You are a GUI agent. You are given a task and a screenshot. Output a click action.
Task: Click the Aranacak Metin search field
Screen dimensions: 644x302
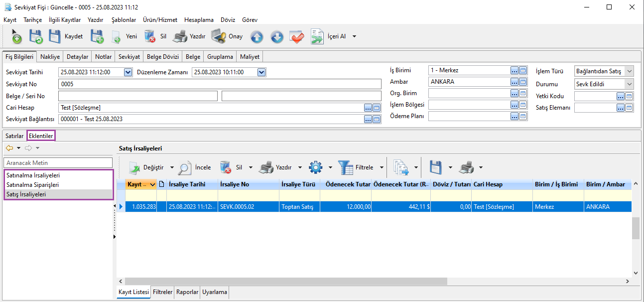[58, 163]
